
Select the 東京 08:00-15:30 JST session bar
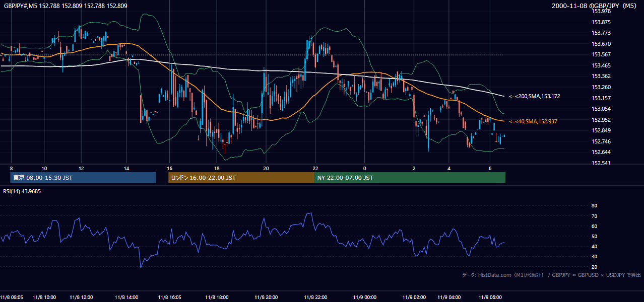(x=83, y=178)
